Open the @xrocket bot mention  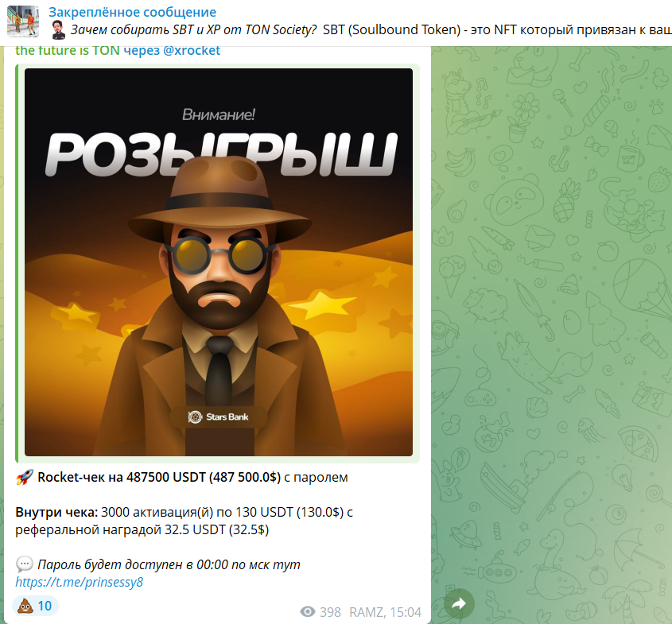(x=192, y=51)
